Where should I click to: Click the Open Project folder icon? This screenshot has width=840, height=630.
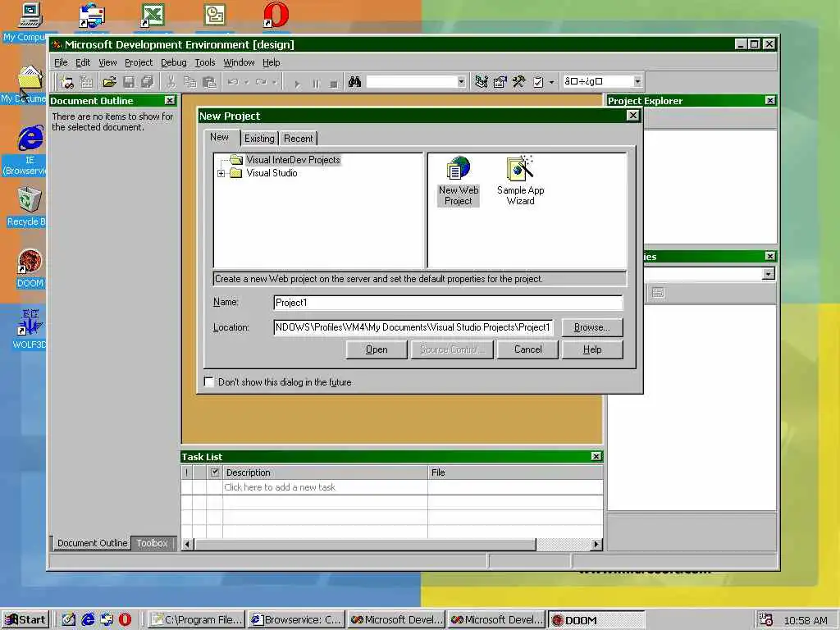pos(109,82)
